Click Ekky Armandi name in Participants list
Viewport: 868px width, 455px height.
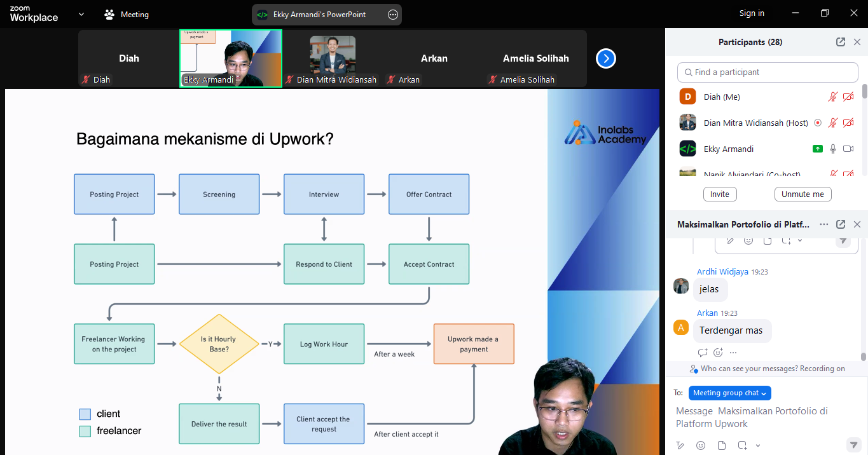[729, 149]
